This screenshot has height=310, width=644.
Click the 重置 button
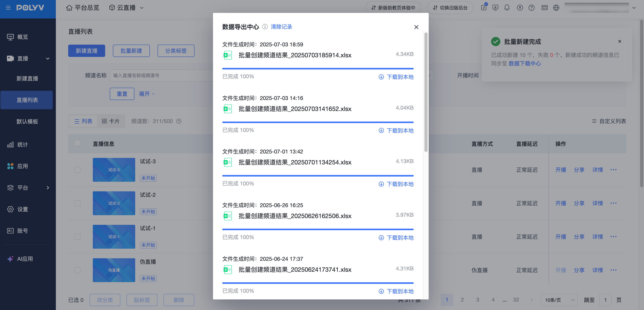click(x=122, y=94)
